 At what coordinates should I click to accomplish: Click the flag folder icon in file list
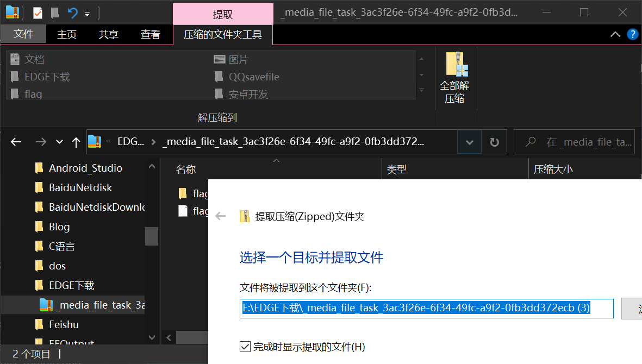(183, 193)
